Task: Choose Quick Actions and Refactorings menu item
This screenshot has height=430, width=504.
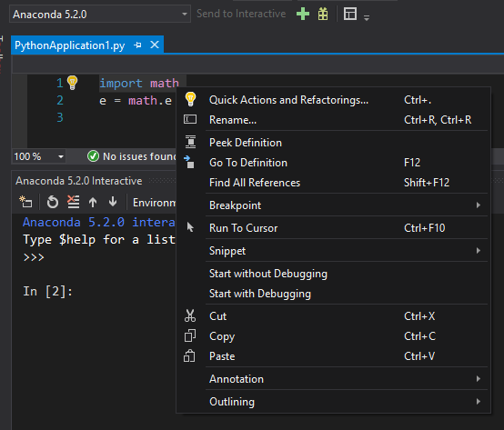Action: point(333,100)
